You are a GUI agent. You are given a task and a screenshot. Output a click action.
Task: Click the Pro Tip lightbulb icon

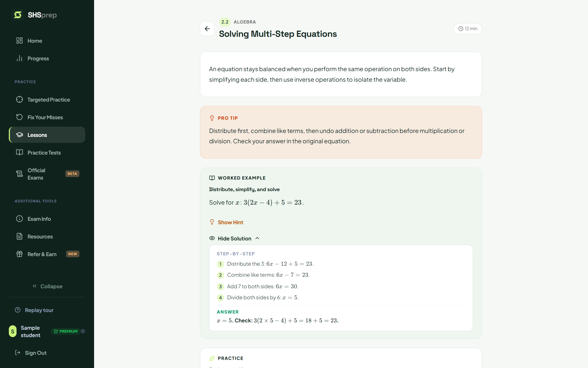tap(212, 118)
